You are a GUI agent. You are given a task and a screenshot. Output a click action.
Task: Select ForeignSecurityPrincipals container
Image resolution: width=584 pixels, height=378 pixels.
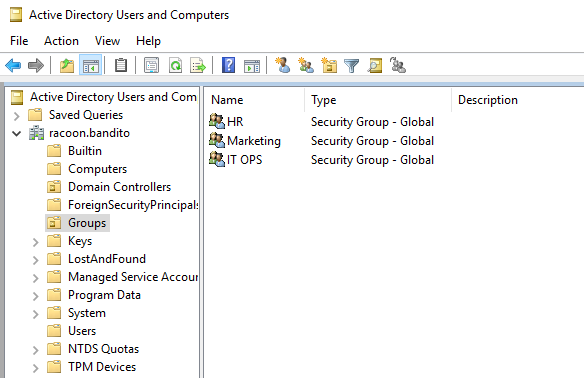click(x=133, y=205)
